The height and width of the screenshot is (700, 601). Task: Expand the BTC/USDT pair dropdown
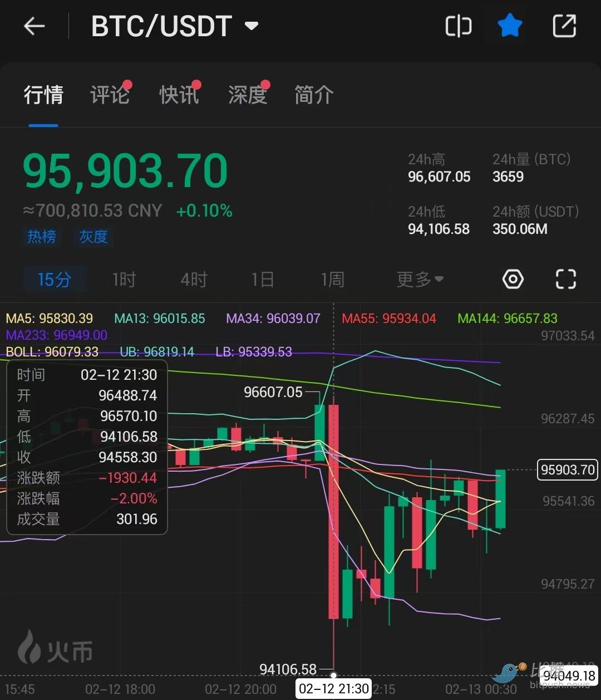[252, 26]
